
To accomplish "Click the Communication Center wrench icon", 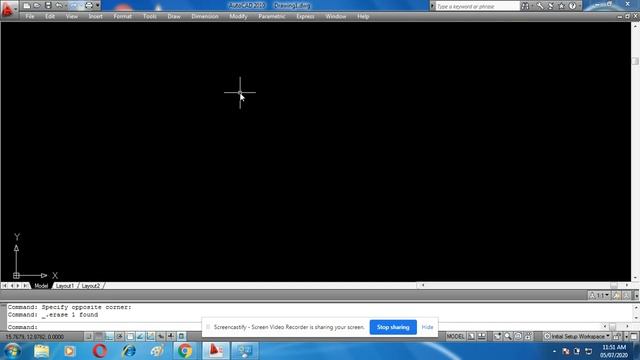I will coord(540,6).
